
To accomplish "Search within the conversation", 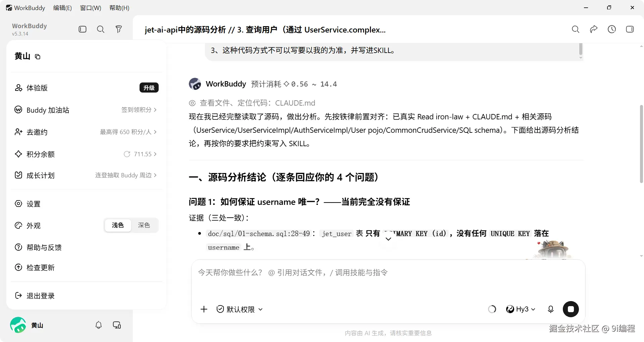I will 576,29.
